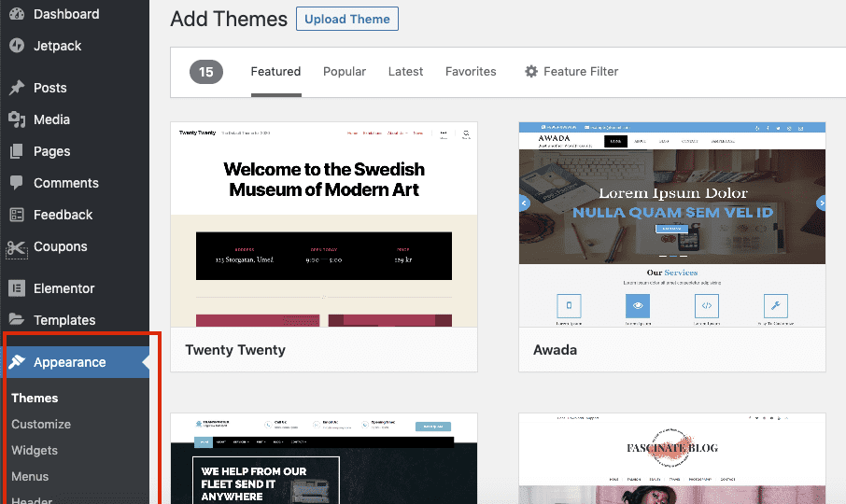This screenshot has height=504, width=846.
Task: Click the eye service icon in Awada preview
Action: click(638, 305)
